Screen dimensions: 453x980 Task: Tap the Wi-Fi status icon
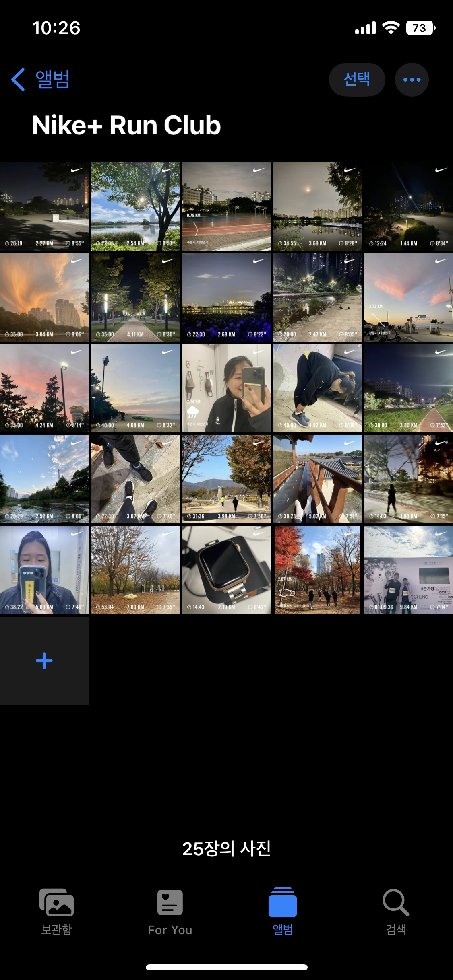pyautogui.click(x=391, y=28)
